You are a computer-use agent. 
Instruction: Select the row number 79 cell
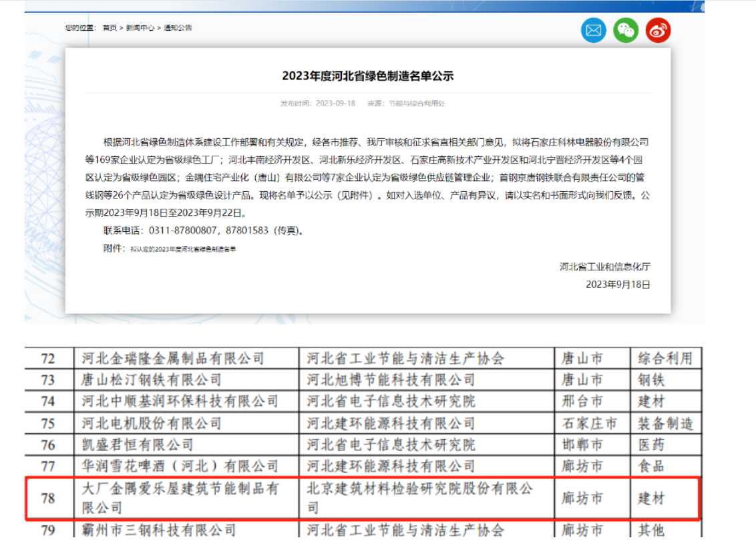[49, 529]
